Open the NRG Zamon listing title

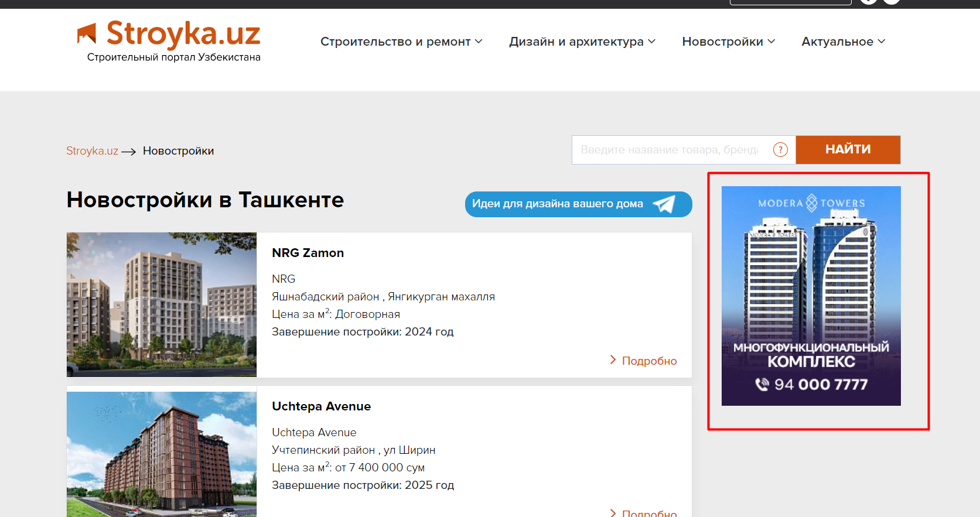pos(308,253)
